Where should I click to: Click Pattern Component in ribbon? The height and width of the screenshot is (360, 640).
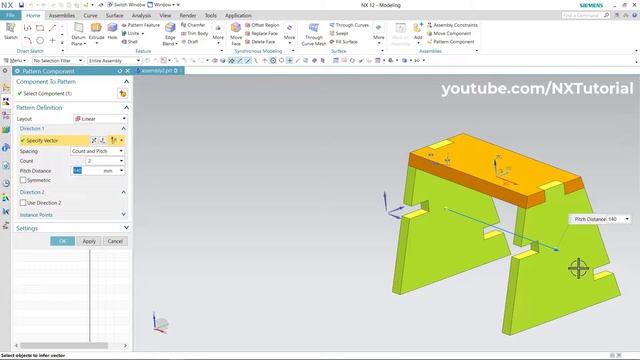(451, 42)
